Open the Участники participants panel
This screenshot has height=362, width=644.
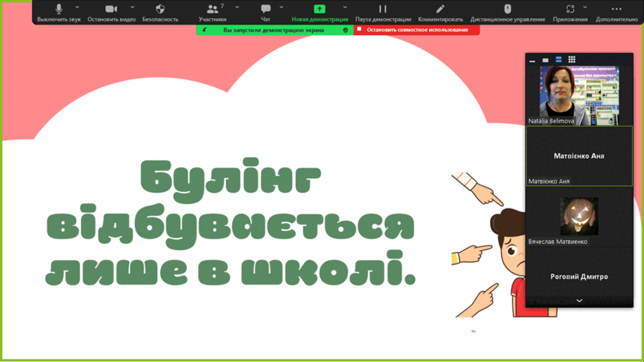(213, 12)
